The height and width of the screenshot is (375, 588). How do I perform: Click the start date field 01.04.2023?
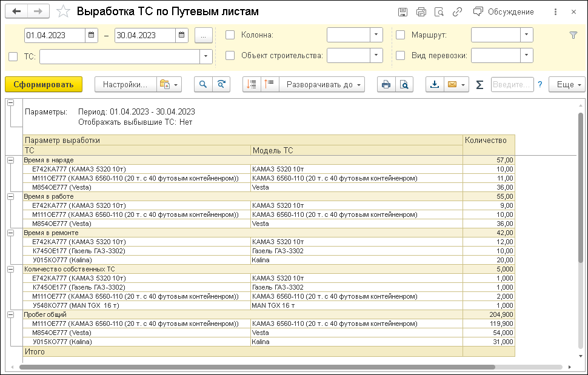coord(55,35)
